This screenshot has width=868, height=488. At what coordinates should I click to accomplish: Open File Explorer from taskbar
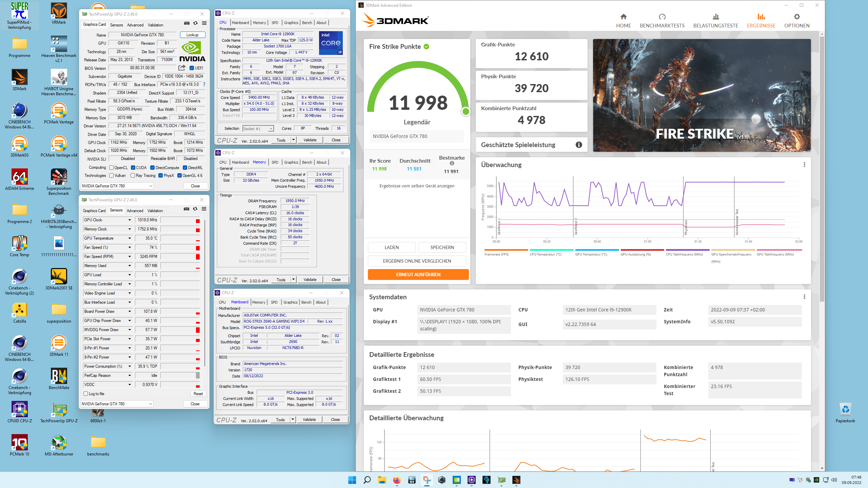382,480
